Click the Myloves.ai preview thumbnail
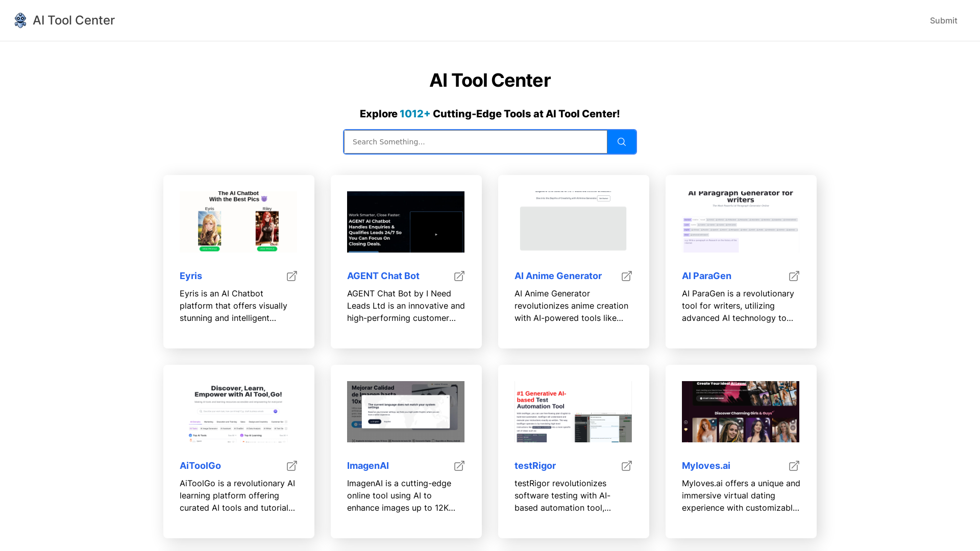This screenshot has height=551, width=980. click(741, 412)
